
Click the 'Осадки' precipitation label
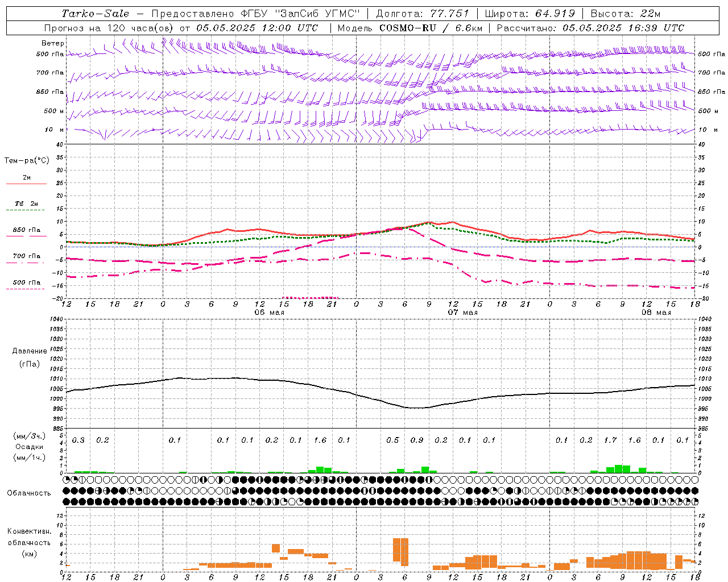(29, 447)
